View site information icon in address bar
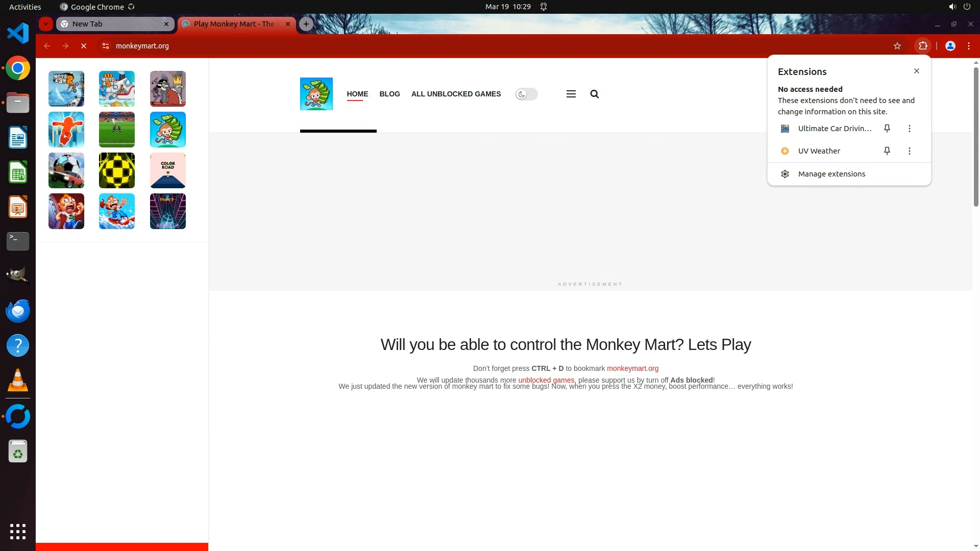Viewport: 980px width, 551px height. [x=105, y=46]
